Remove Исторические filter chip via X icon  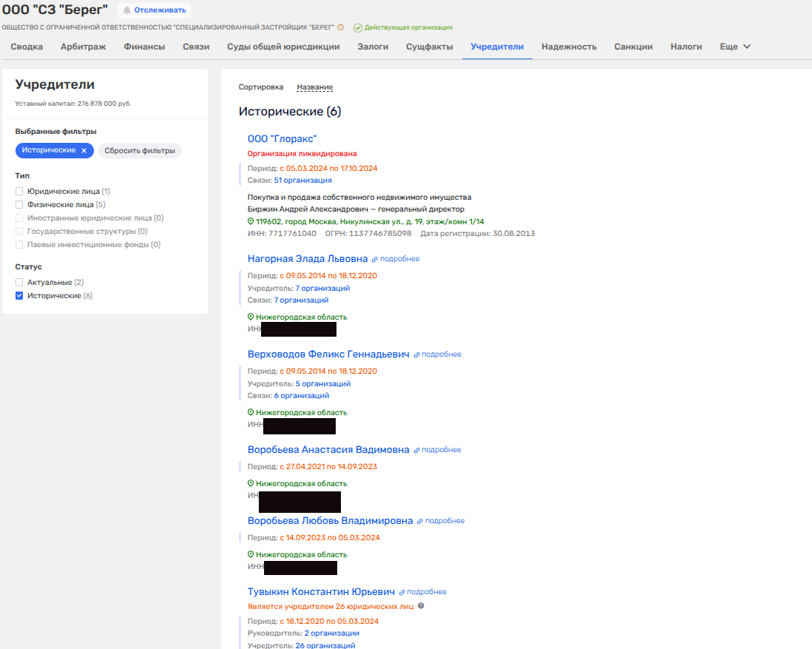click(84, 150)
